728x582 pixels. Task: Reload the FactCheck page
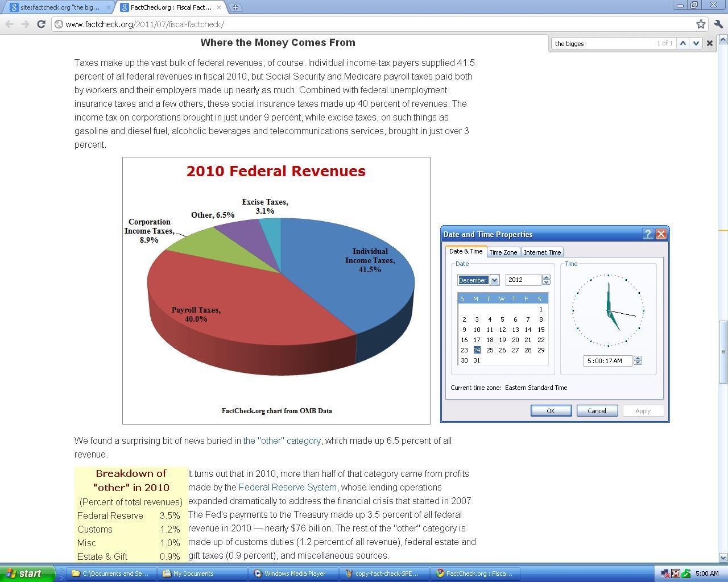coord(41,24)
